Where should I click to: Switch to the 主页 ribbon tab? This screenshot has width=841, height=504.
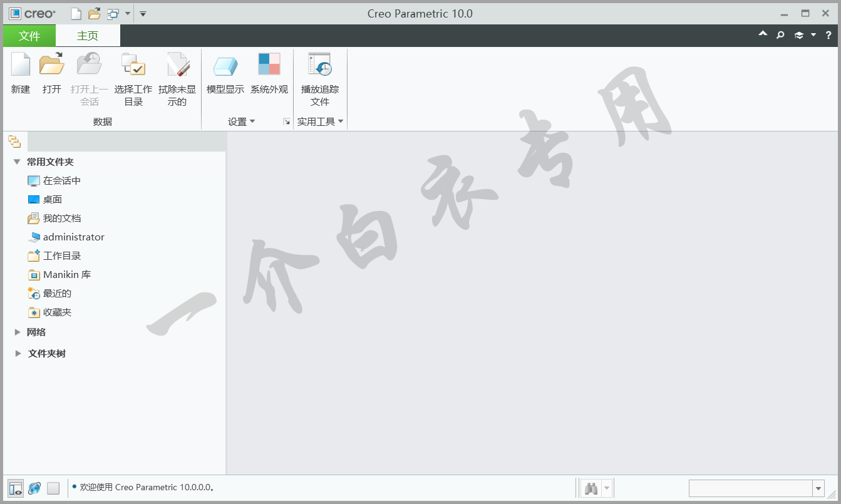88,36
